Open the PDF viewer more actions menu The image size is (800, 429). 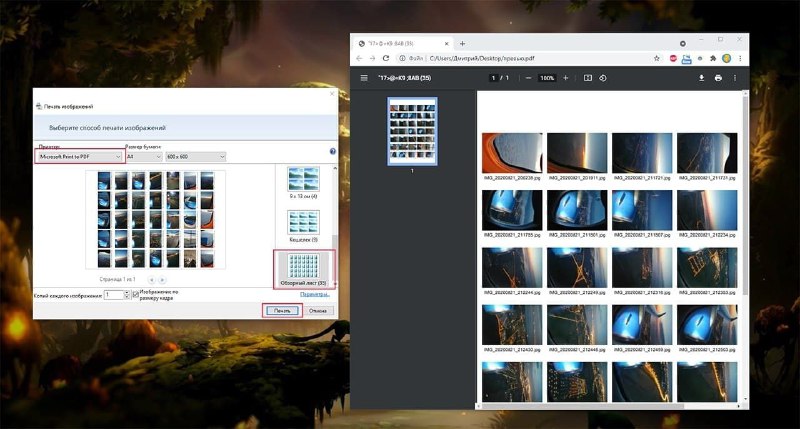(x=735, y=78)
